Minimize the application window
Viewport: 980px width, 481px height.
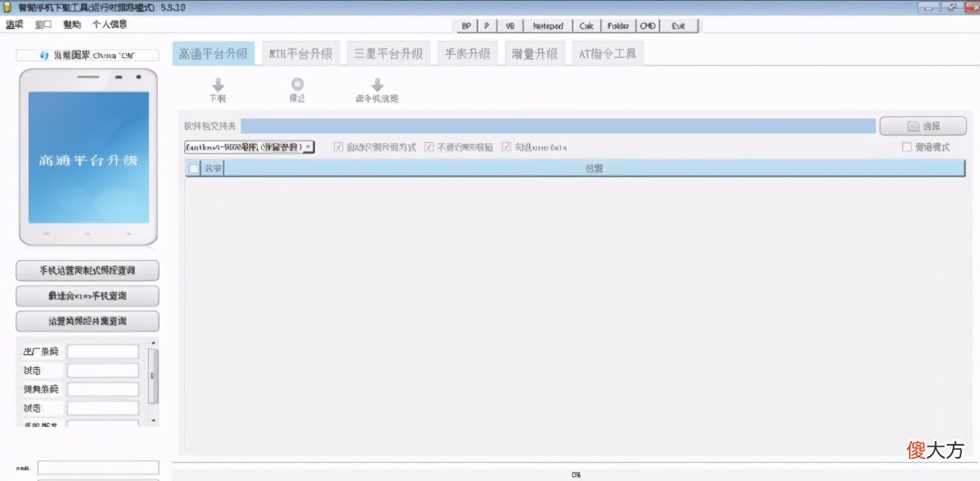coord(929,7)
